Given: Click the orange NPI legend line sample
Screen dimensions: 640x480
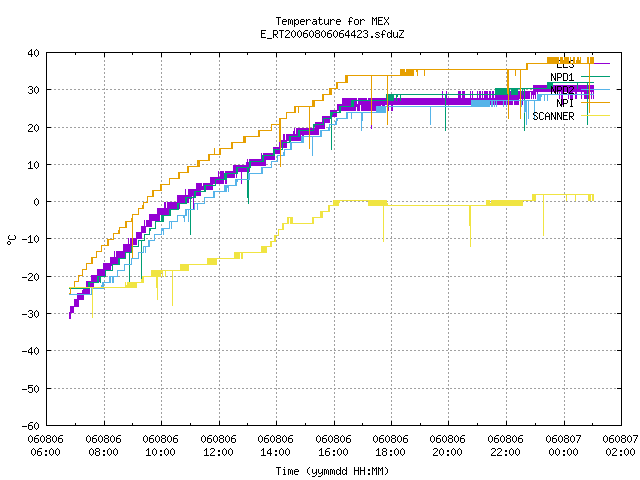Looking at the screenshot, I should click(x=595, y=102).
